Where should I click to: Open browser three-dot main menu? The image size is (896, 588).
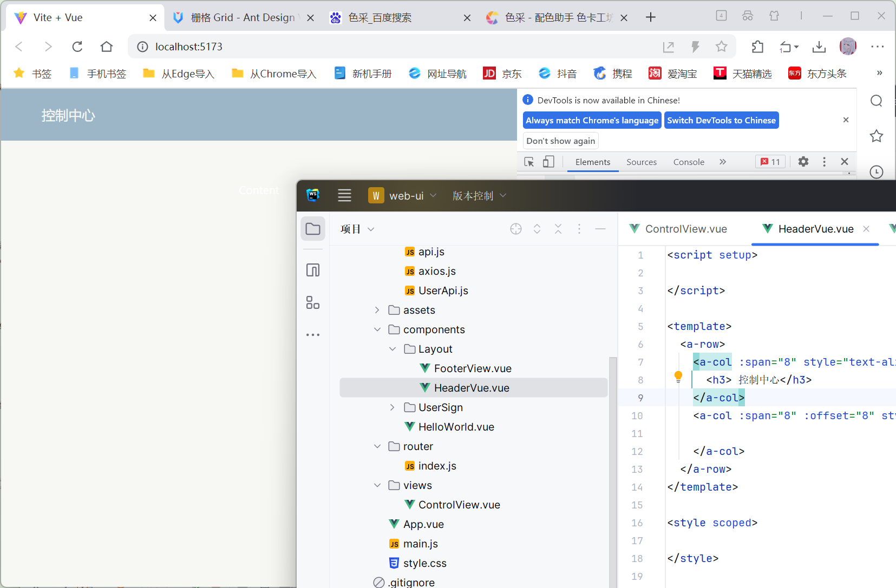[x=878, y=47]
